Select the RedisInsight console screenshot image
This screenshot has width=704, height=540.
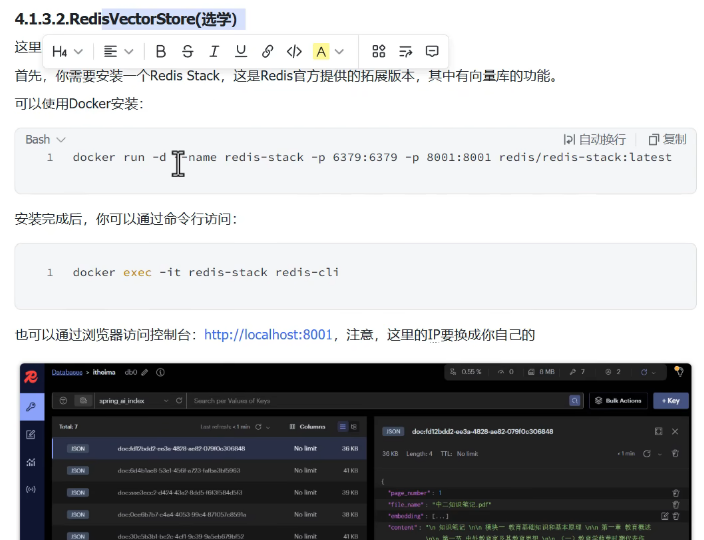[x=356, y=452]
